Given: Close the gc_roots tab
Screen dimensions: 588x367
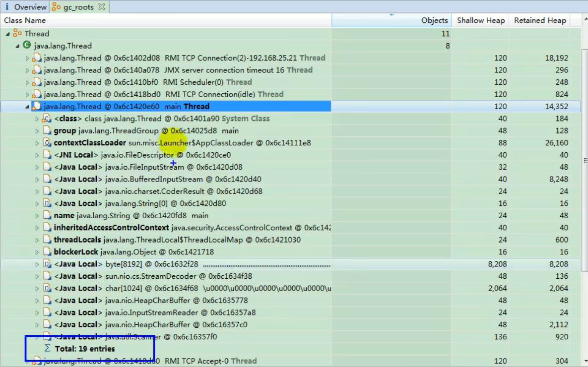Looking at the screenshot, I should pyautogui.click(x=102, y=7).
